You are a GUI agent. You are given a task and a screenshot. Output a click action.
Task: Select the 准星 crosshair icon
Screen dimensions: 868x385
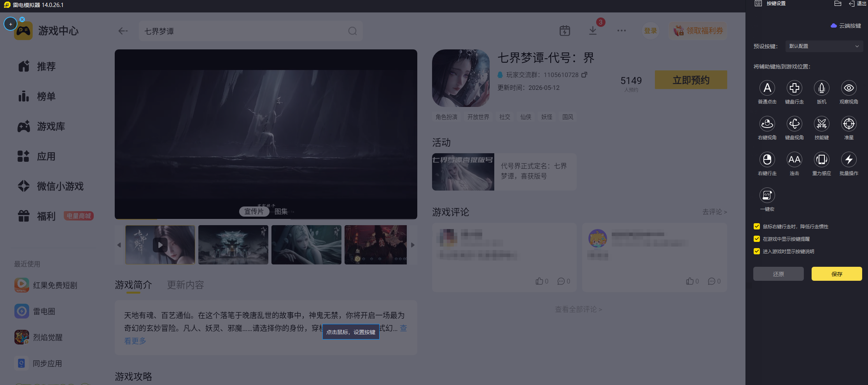[x=849, y=124]
